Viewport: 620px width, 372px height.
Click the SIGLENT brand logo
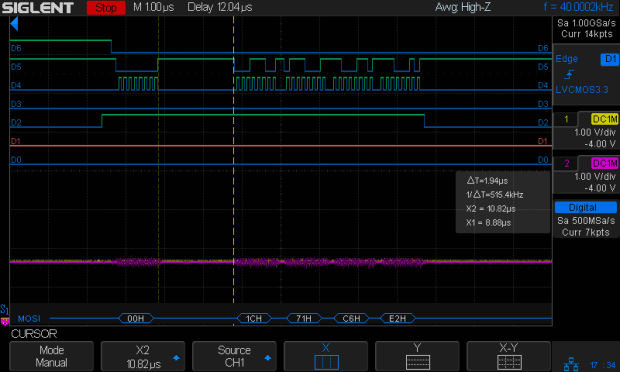(x=38, y=8)
